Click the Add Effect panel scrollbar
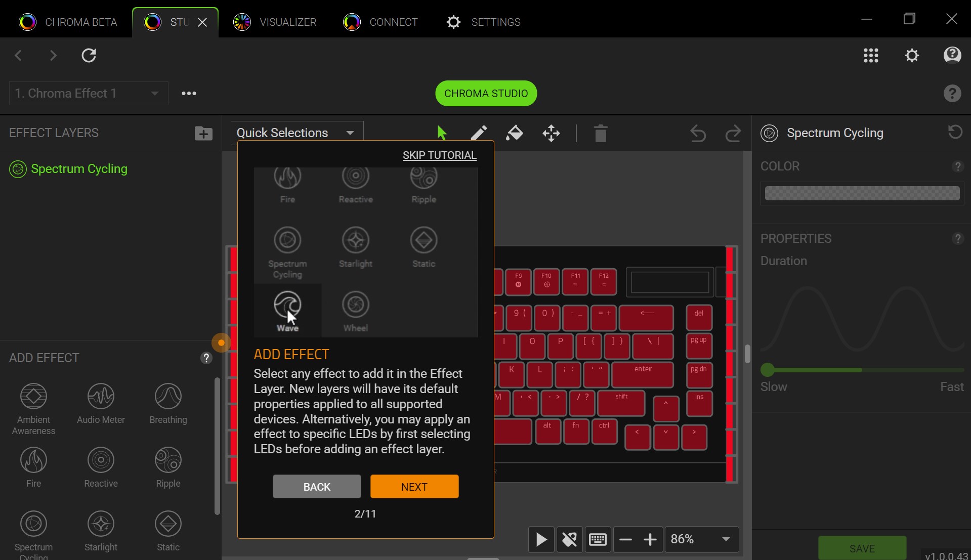This screenshot has width=971, height=560. pyautogui.click(x=217, y=446)
